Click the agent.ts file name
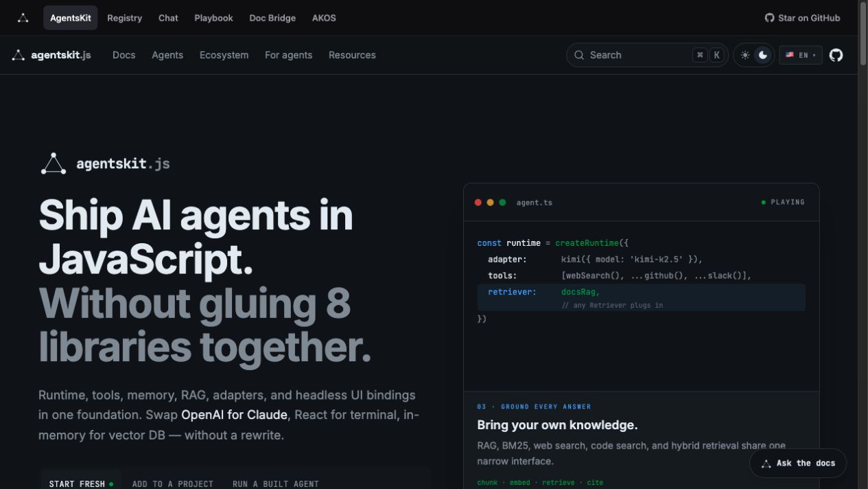The image size is (868, 489). click(x=535, y=203)
